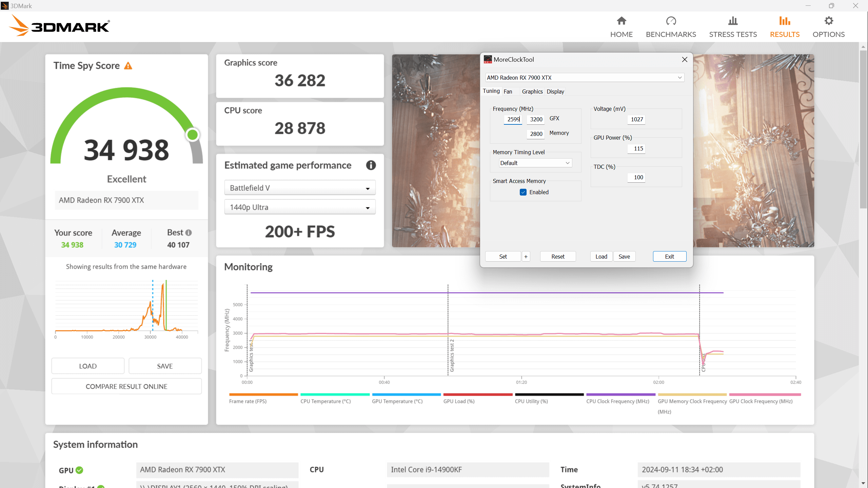Click the green GPU validation checkmark
The width and height of the screenshot is (868, 488).
click(x=79, y=470)
